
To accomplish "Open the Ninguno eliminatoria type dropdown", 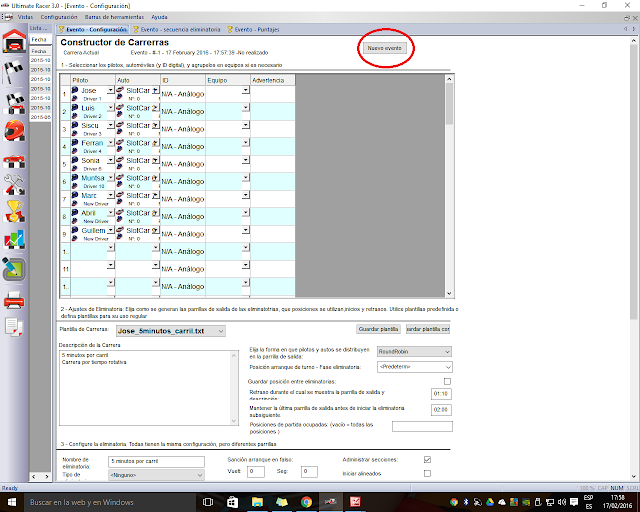I will (x=156, y=475).
